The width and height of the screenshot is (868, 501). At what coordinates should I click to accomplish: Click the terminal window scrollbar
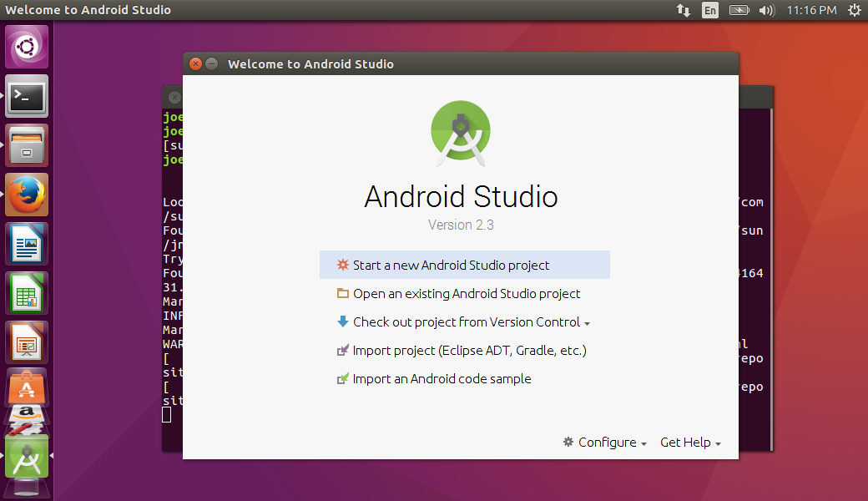[770, 280]
